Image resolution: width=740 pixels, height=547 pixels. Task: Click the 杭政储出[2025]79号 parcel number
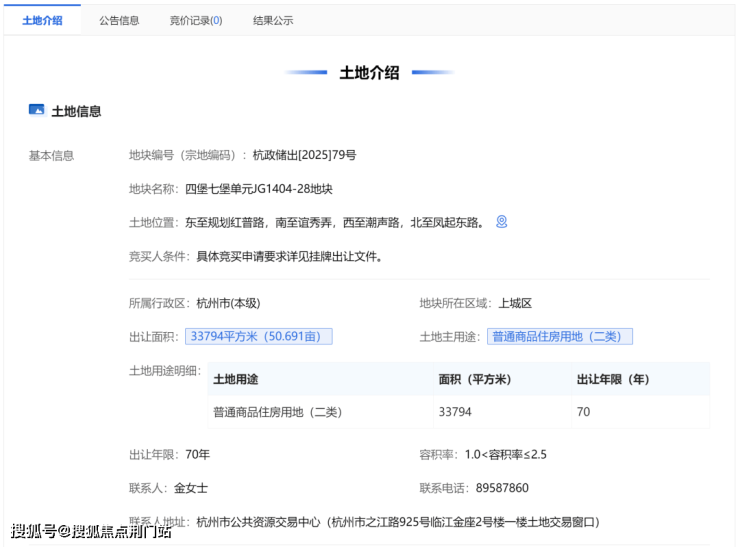tap(304, 155)
